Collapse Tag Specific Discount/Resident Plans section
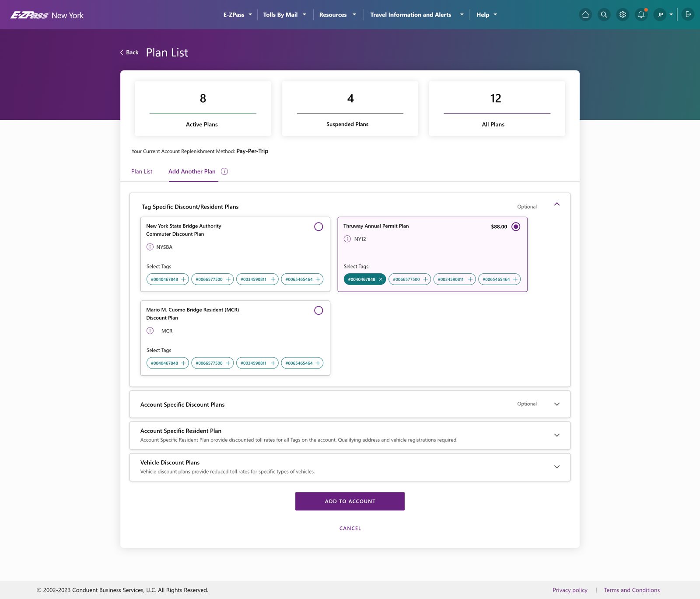This screenshot has width=700, height=599. [x=557, y=204]
